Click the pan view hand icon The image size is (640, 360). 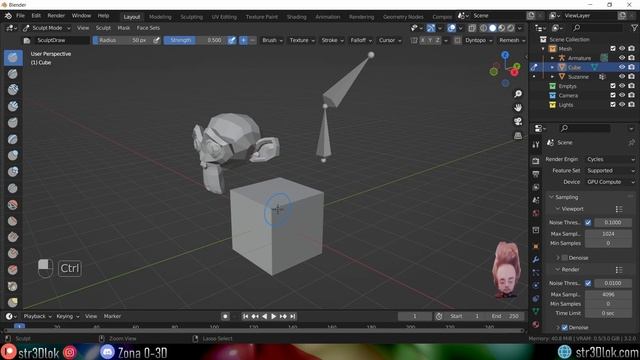coord(518,108)
